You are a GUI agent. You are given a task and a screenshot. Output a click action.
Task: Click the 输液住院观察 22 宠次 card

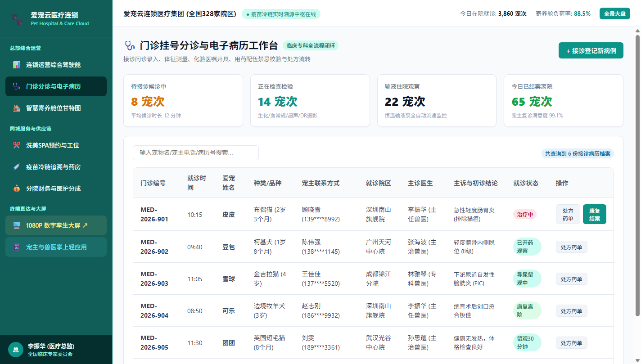point(437,101)
